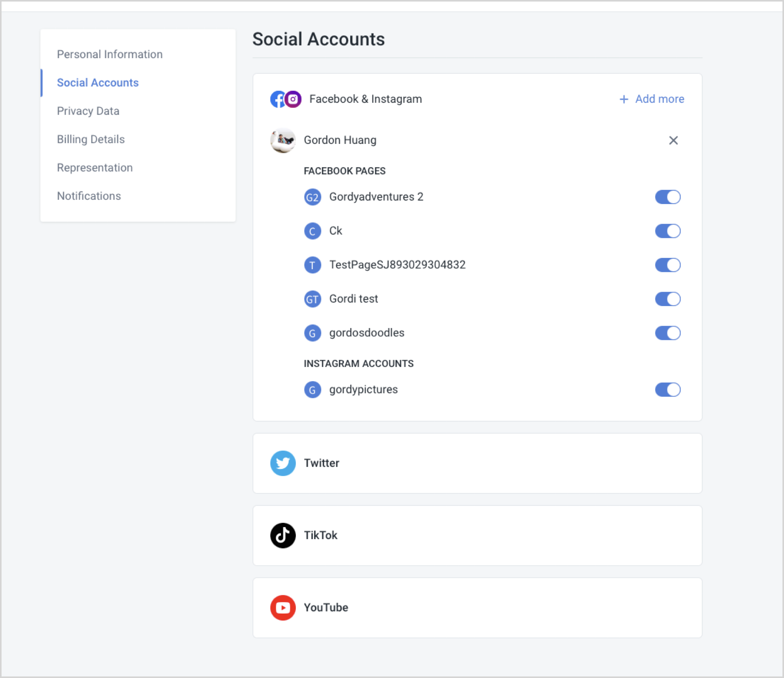This screenshot has width=784, height=678.
Task: Toggle off the gordosdoodles page
Action: pos(668,332)
